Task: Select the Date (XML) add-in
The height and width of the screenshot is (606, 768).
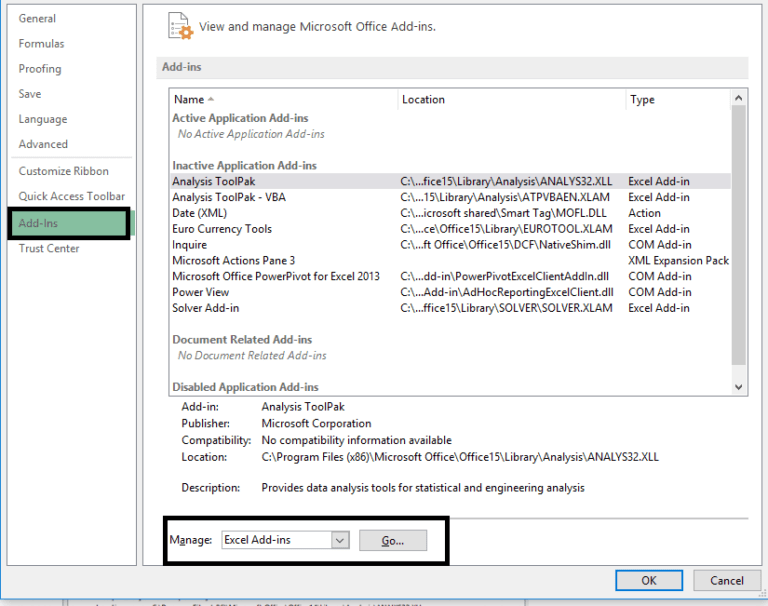Action: coord(450,213)
